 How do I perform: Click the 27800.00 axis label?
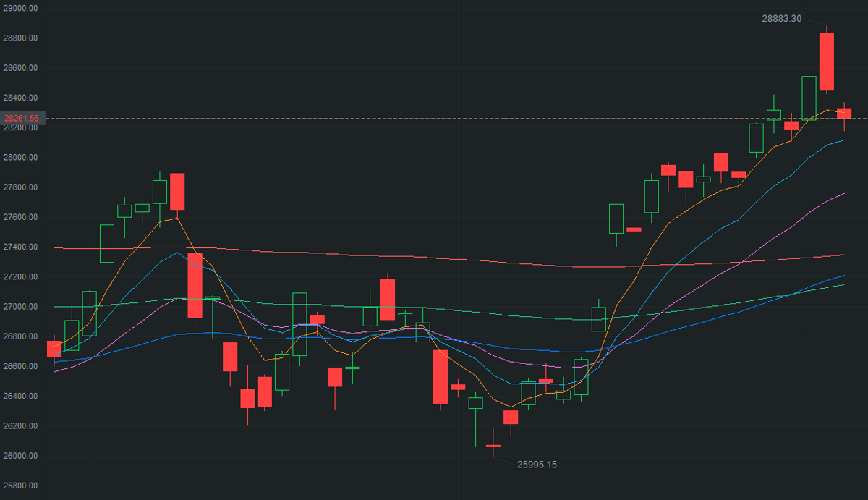[x=20, y=187]
